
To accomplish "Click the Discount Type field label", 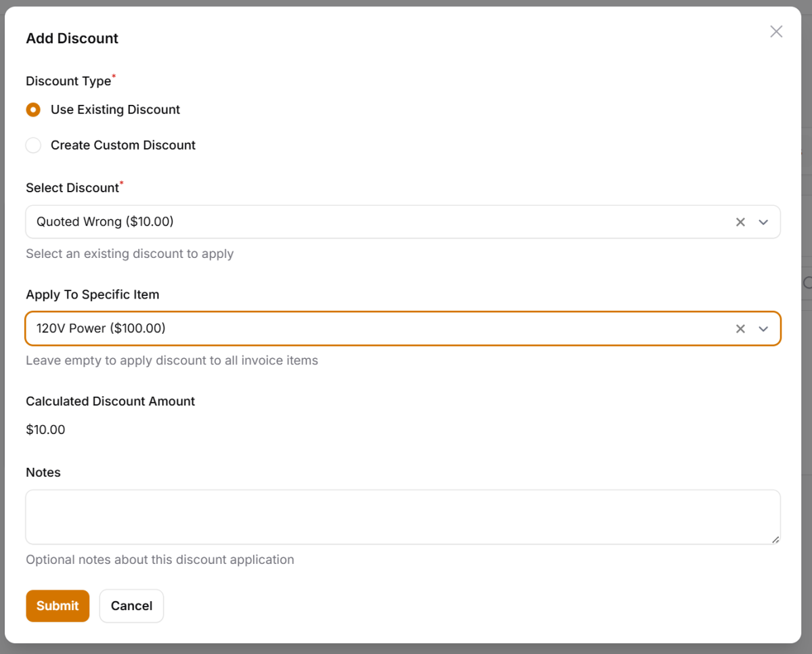I will (68, 81).
